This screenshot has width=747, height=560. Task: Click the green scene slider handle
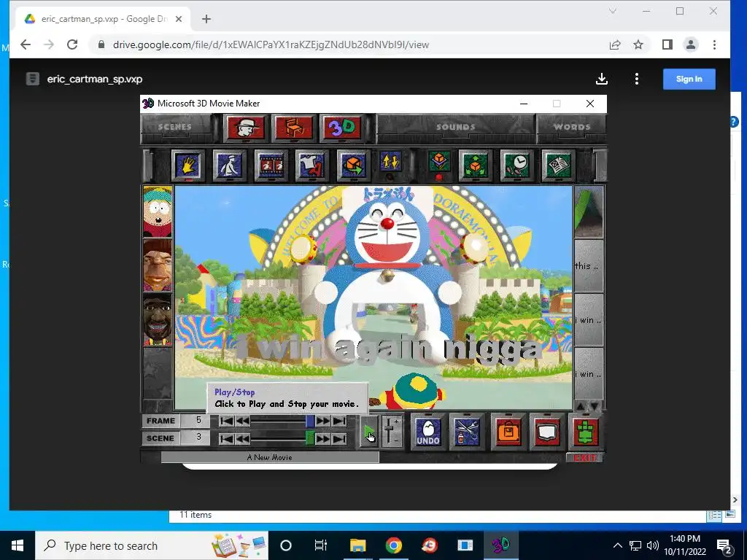[x=310, y=438]
